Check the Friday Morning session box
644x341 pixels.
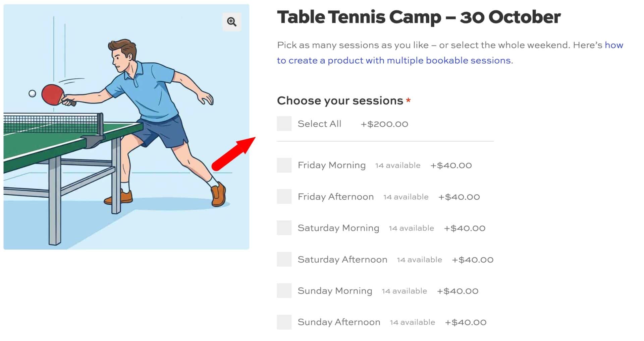coord(284,165)
